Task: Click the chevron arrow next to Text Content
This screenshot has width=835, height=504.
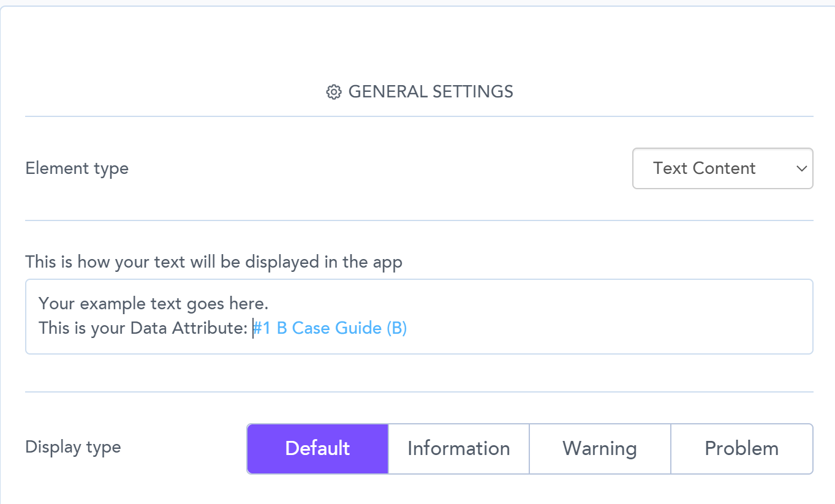Action: coord(801,168)
